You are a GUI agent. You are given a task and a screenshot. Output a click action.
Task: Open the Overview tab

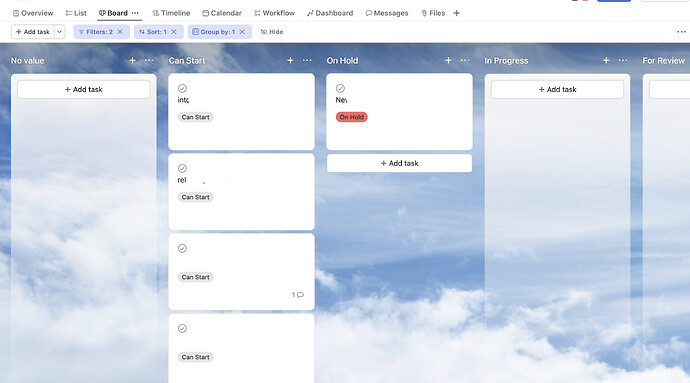coord(33,13)
